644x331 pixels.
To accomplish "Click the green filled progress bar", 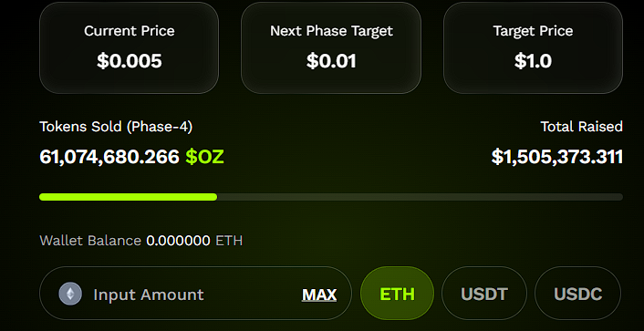I will 128,197.
